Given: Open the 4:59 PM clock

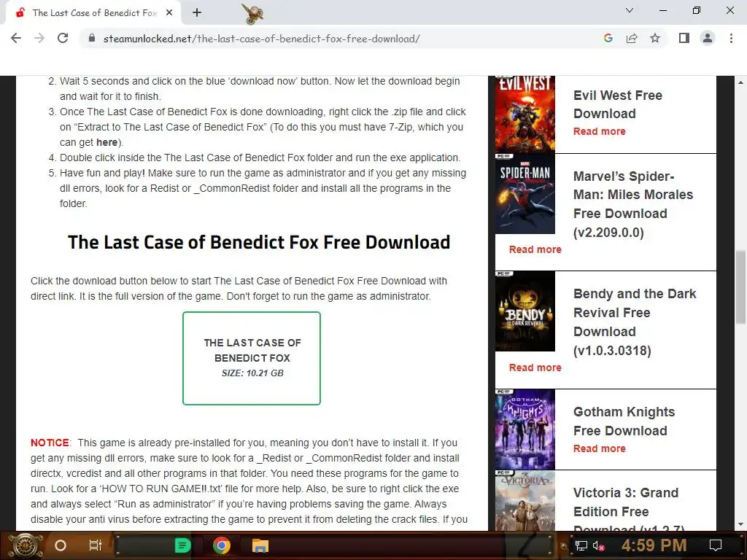Looking at the screenshot, I should (x=654, y=545).
